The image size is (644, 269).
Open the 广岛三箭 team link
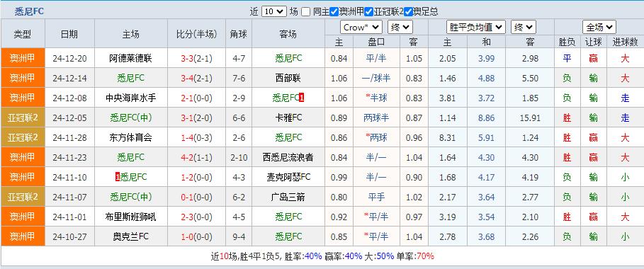pos(288,197)
